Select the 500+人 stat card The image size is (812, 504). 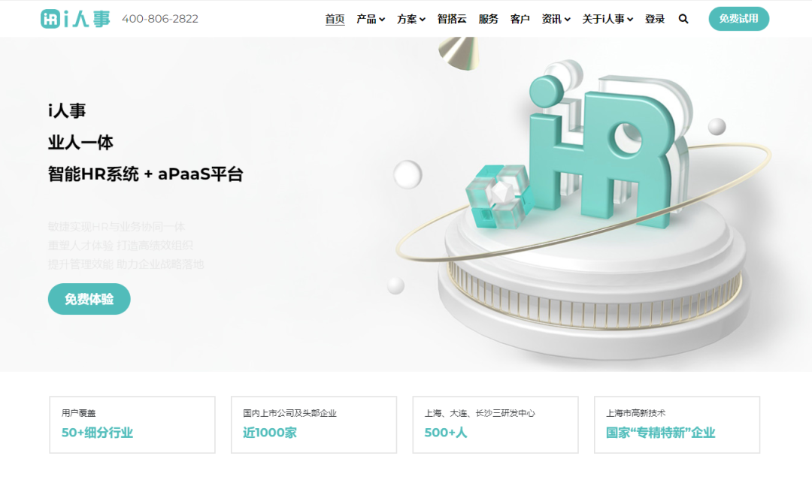pos(495,425)
